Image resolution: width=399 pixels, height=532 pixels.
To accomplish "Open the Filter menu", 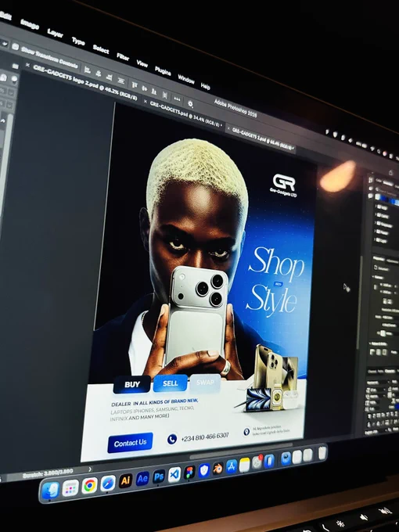I will 123,56.
